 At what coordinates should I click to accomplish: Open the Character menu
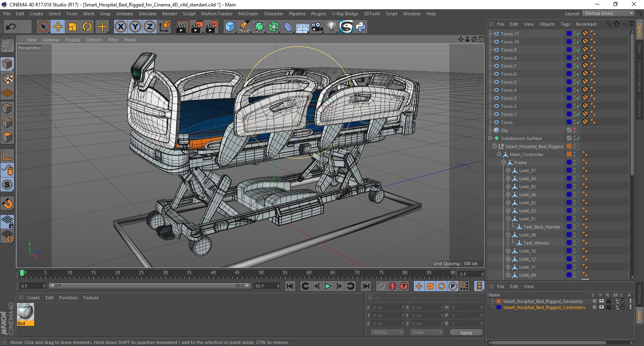pos(273,14)
